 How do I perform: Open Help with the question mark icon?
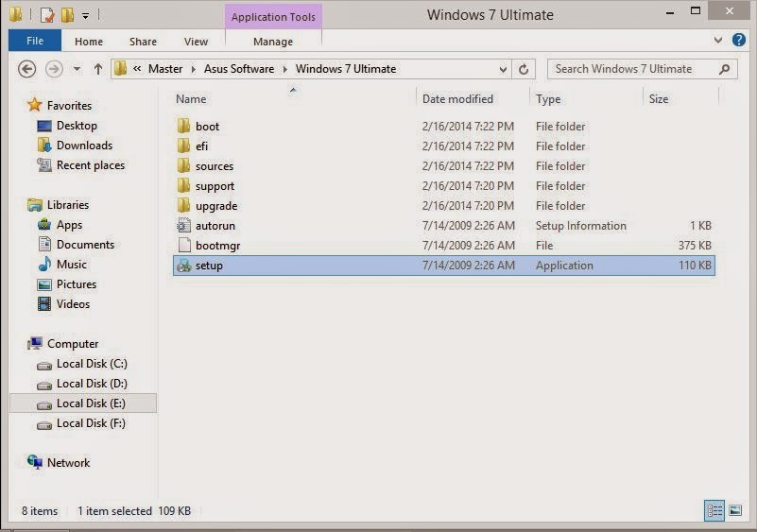tap(739, 40)
